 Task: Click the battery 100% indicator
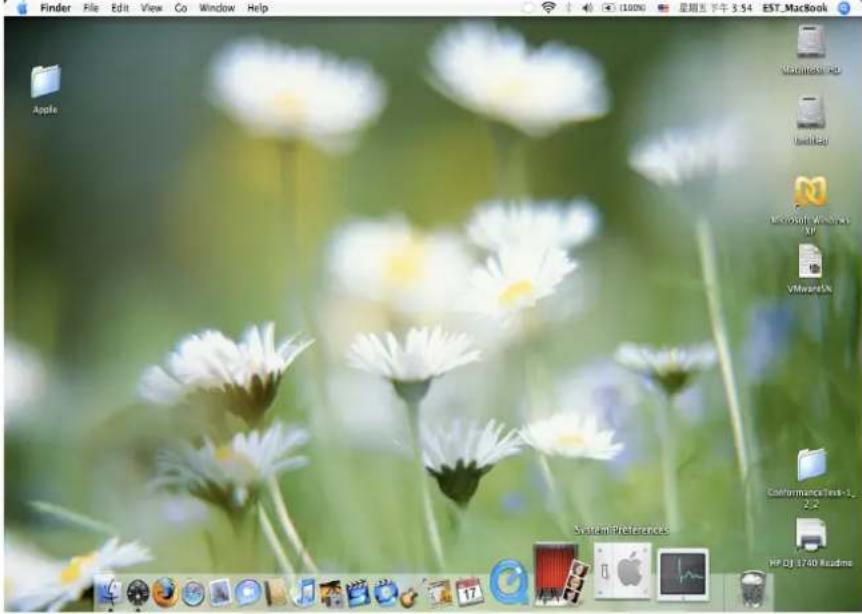click(x=623, y=8)
